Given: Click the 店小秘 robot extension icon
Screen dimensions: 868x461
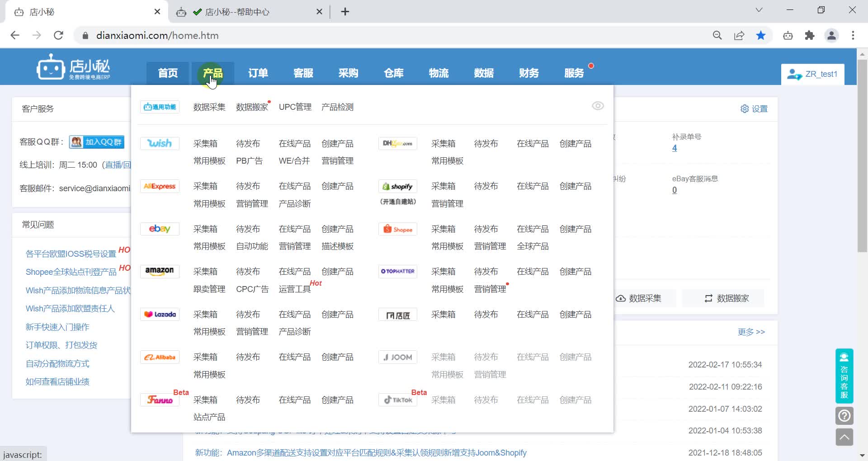Looking at the screenshot, I should [x=788, y=35].
